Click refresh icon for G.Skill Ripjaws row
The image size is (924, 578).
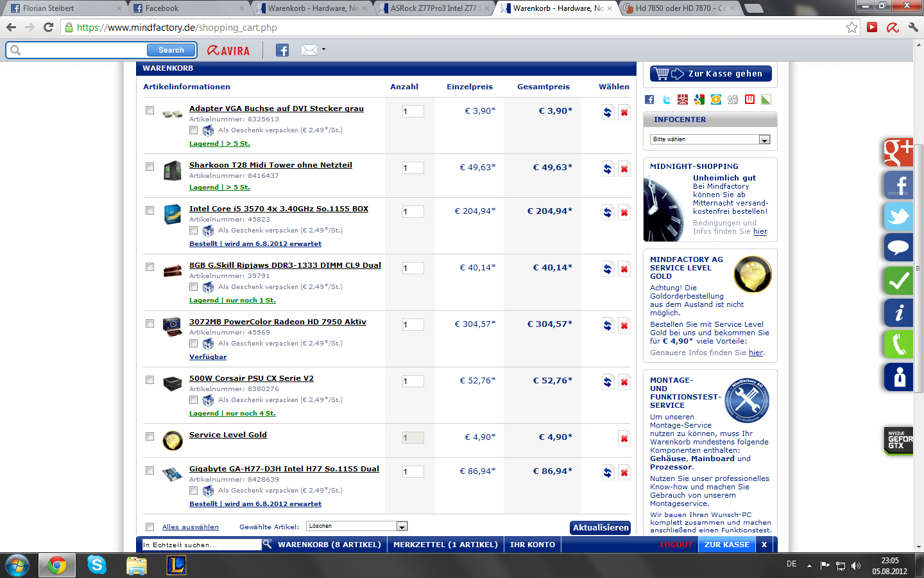pyautogui.click(x=608, y=269)
